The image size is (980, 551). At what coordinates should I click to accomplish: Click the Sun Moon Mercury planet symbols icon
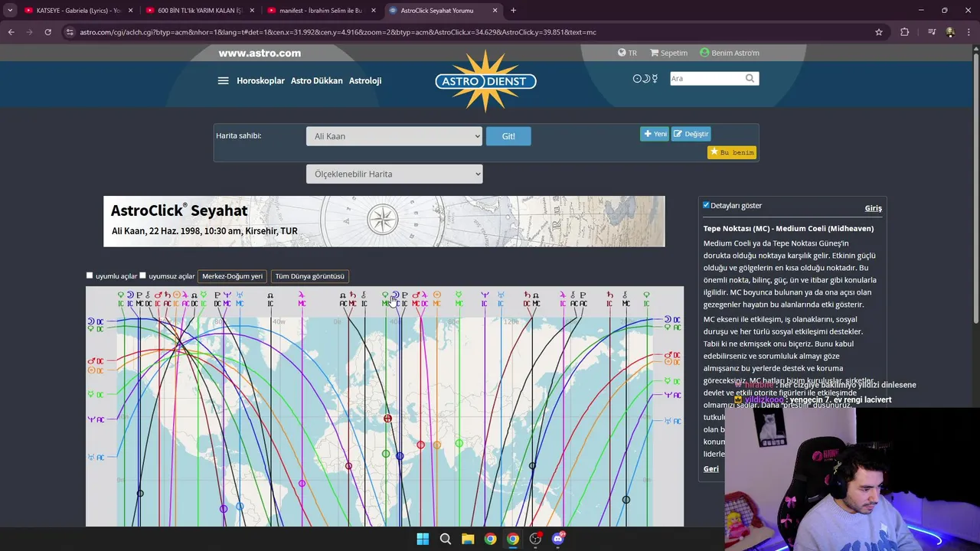(x=645, y=78)
